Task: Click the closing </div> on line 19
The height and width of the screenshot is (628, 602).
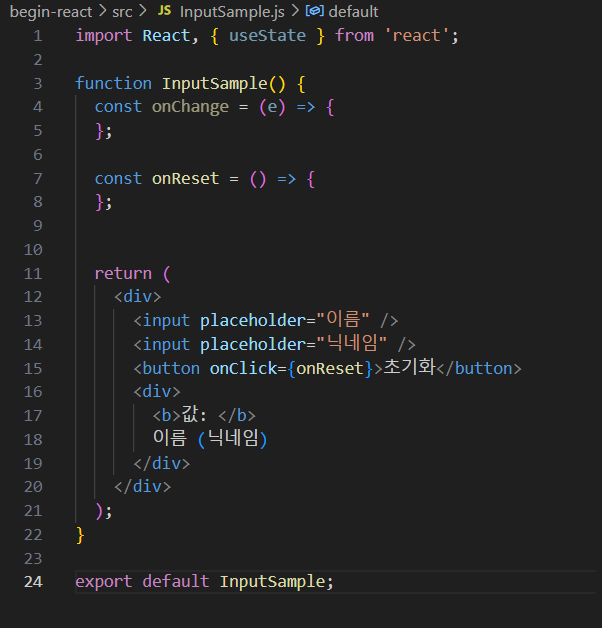Action: point(162,463)
